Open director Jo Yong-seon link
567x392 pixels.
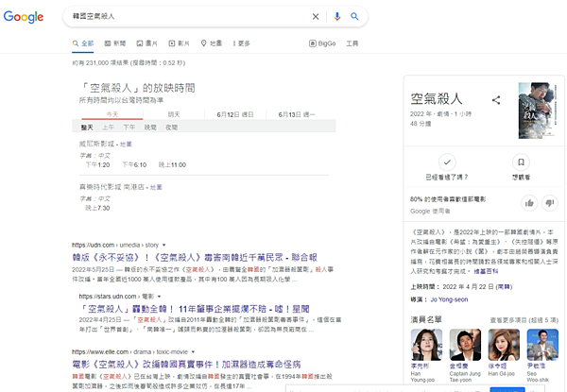coord(449,299)
